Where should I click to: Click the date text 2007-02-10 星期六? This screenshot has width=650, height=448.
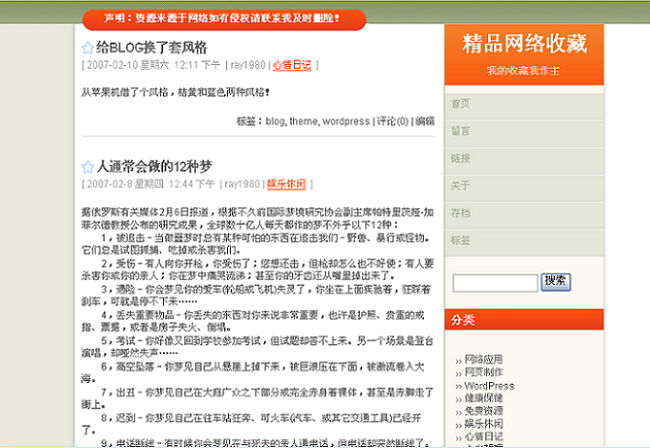[x=128, y=65]
